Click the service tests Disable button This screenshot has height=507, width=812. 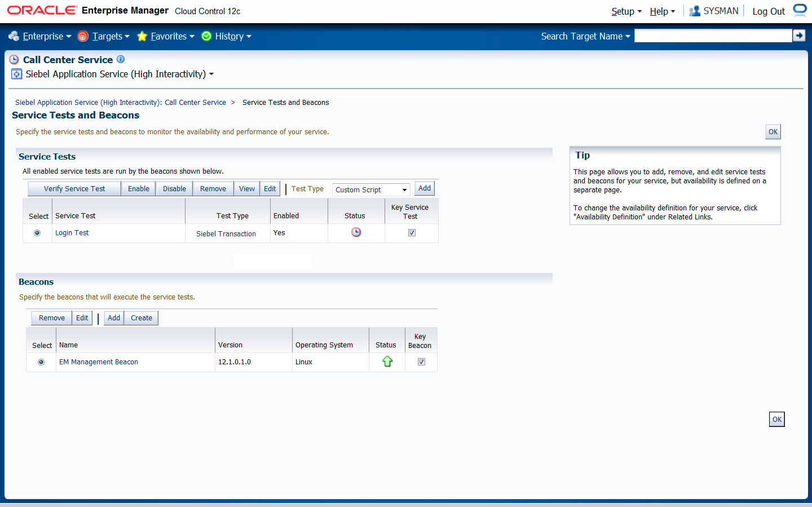coord(174,189)
